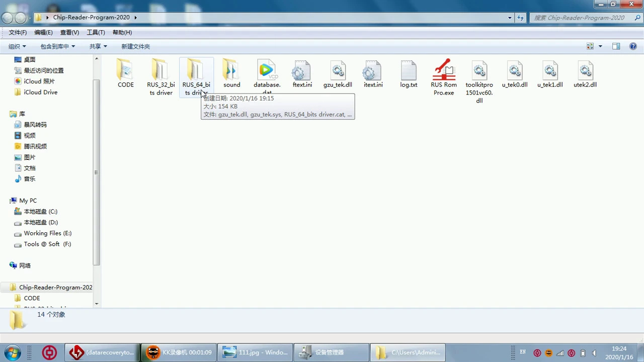Select the u_tek0.dll file

pos(515,73)
